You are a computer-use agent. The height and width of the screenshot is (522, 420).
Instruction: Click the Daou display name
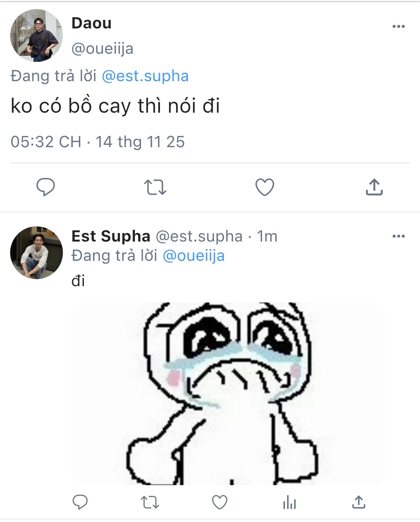91,23
